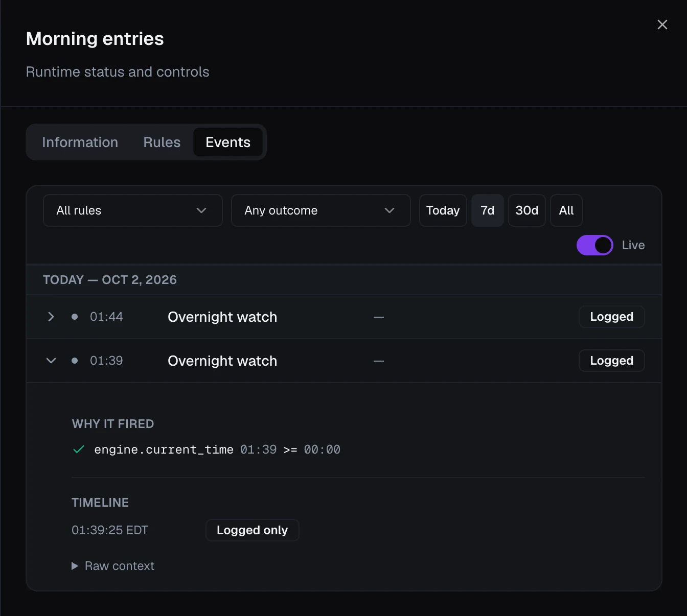
Task: Select the 7d time range
Action: click(487, 210)
